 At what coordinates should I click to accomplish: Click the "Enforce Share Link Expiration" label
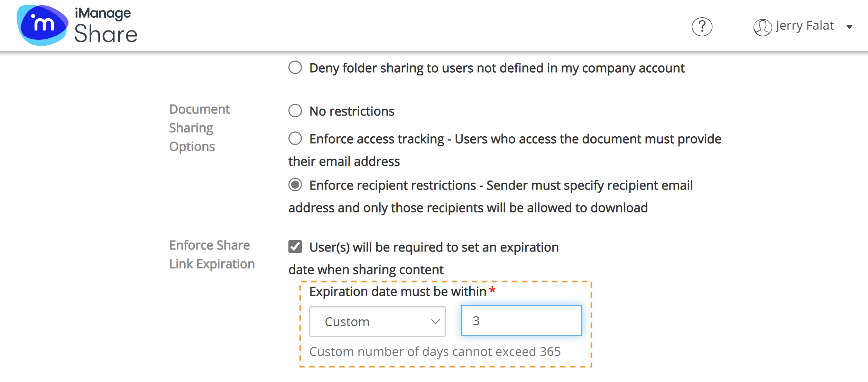click(x=212, y=254)
